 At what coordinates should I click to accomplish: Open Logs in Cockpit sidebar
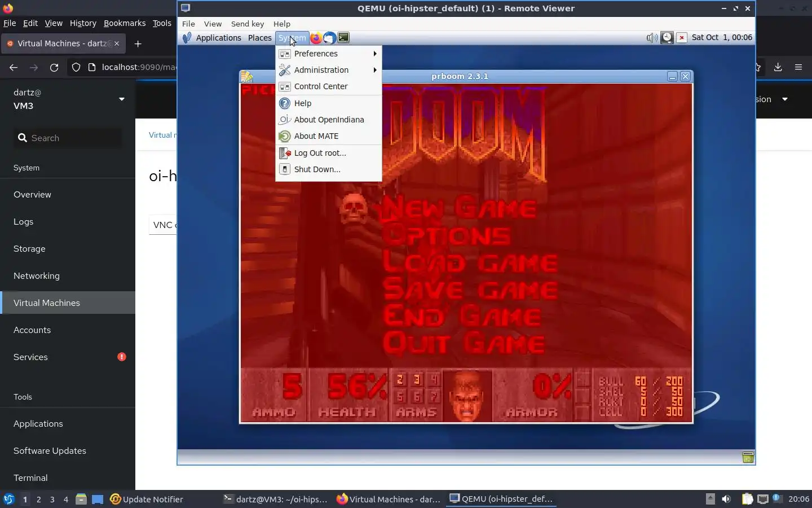click(68, 221)
